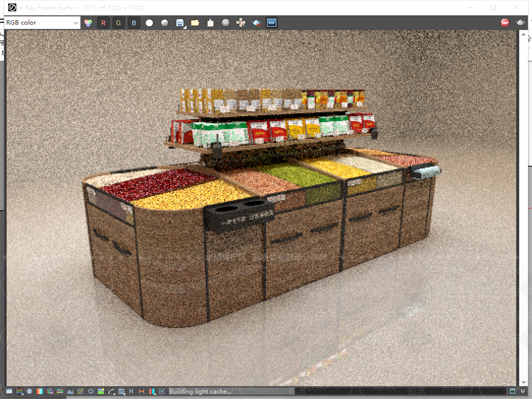Toggle the LUT correction icon
This screenshot has height=399, width=532.
pos(121,391)
